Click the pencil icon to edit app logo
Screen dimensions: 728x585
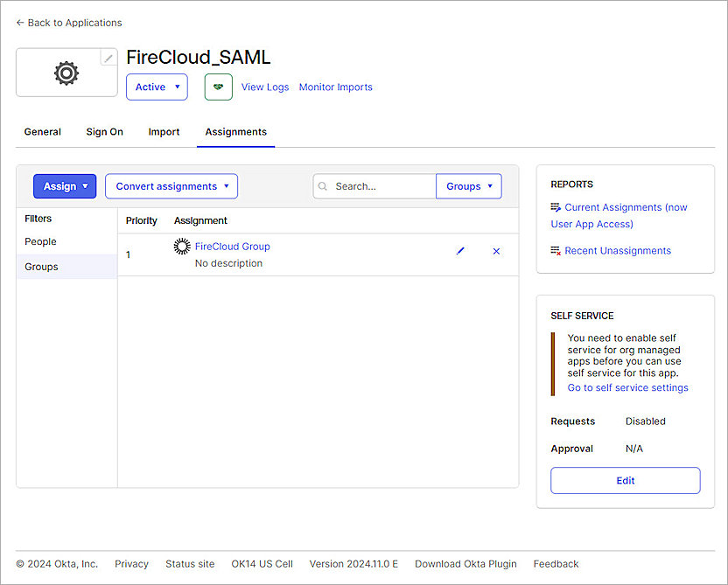tap(108, 57)
